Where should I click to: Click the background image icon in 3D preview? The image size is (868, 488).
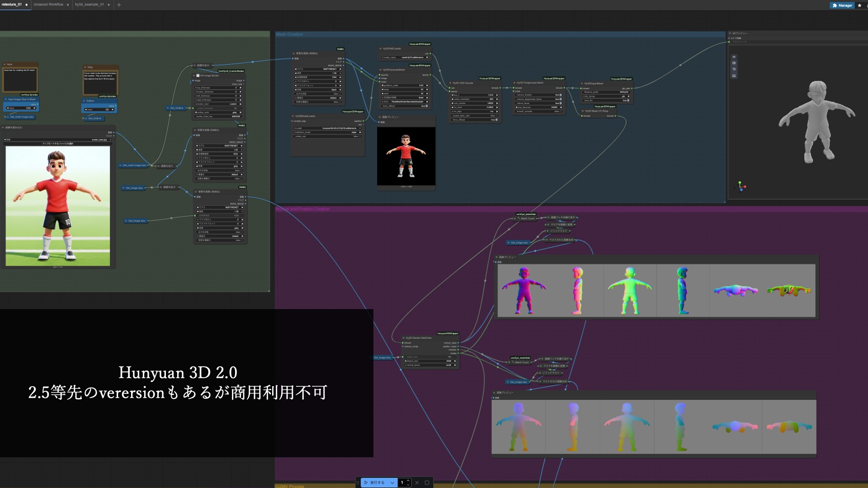734,75
